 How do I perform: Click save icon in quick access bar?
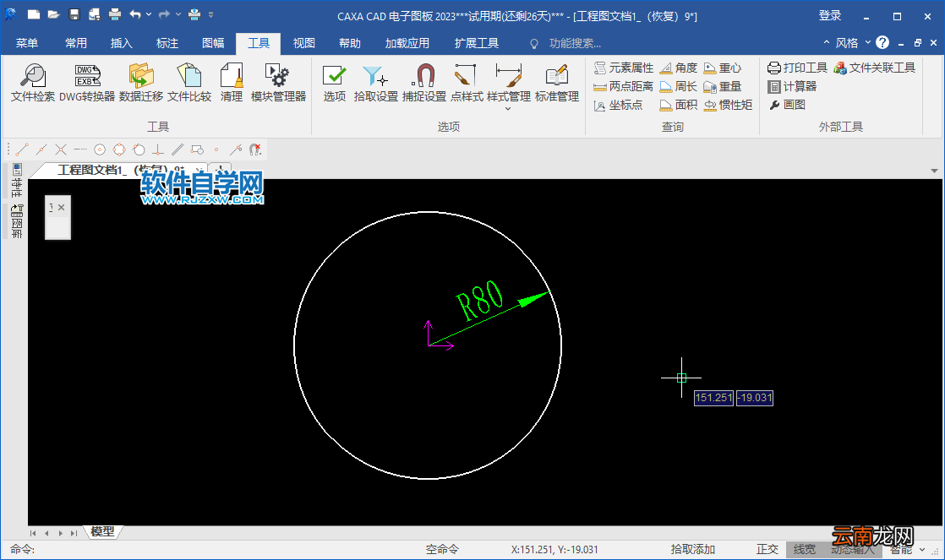[74, 14]
